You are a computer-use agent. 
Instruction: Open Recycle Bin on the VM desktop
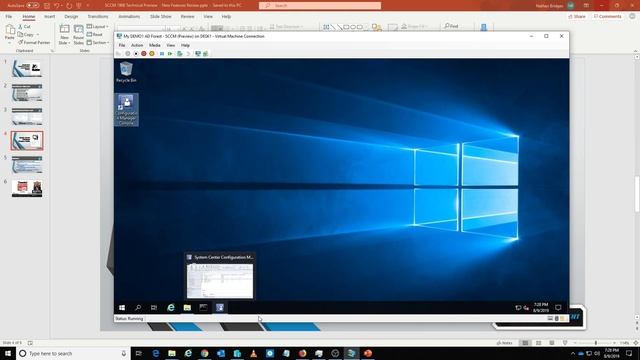[126, 72]
